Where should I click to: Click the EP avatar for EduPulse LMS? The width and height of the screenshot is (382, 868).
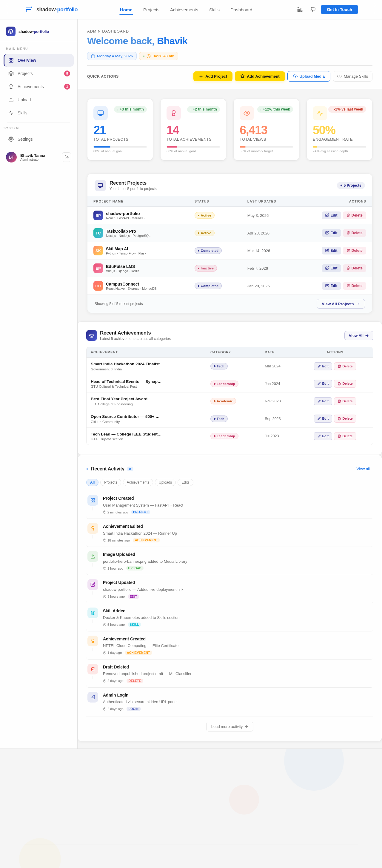98,268
